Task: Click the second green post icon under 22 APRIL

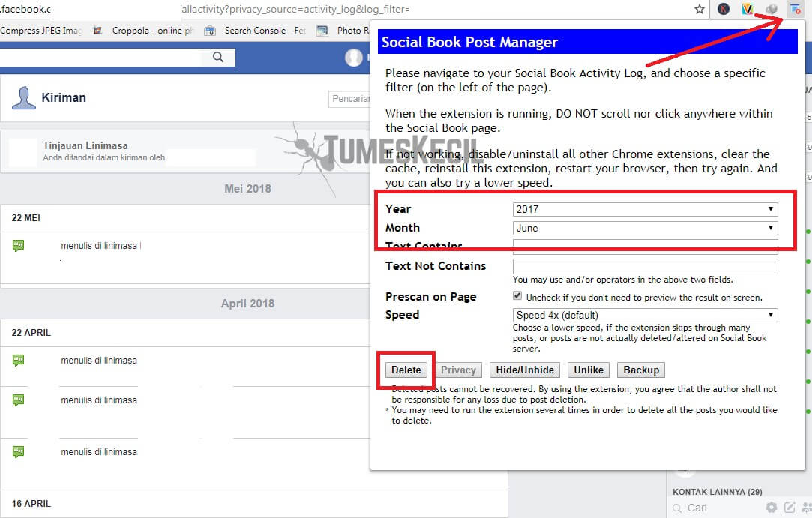Action: (x=18, y=400)
